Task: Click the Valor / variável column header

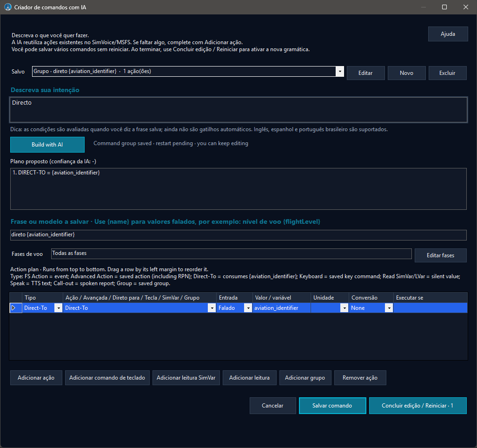Action: click(281, 298)
